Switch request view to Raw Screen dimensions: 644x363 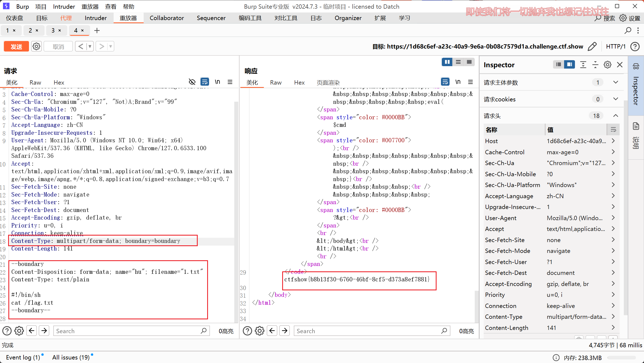coord(35,82)
